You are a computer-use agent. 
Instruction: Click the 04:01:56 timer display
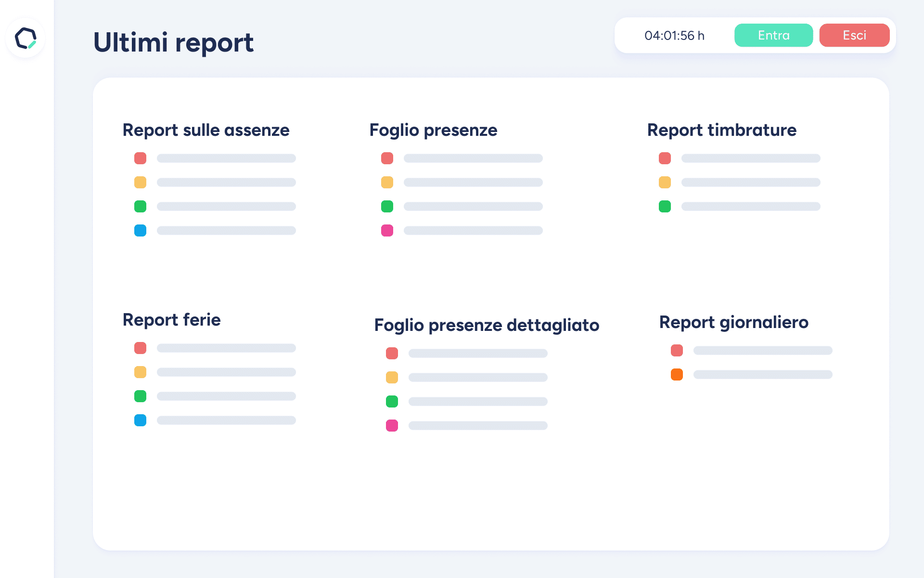click(x=674, y=35)
